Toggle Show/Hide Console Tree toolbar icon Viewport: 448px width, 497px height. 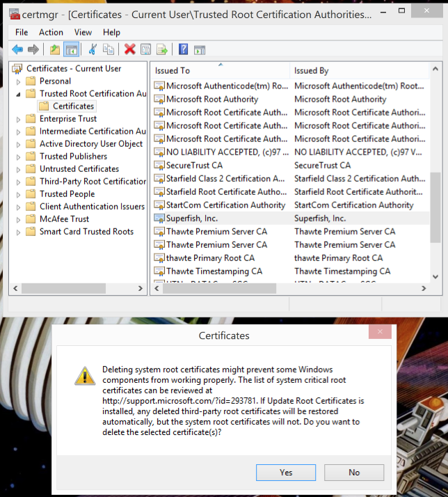(x=70, y=49)
